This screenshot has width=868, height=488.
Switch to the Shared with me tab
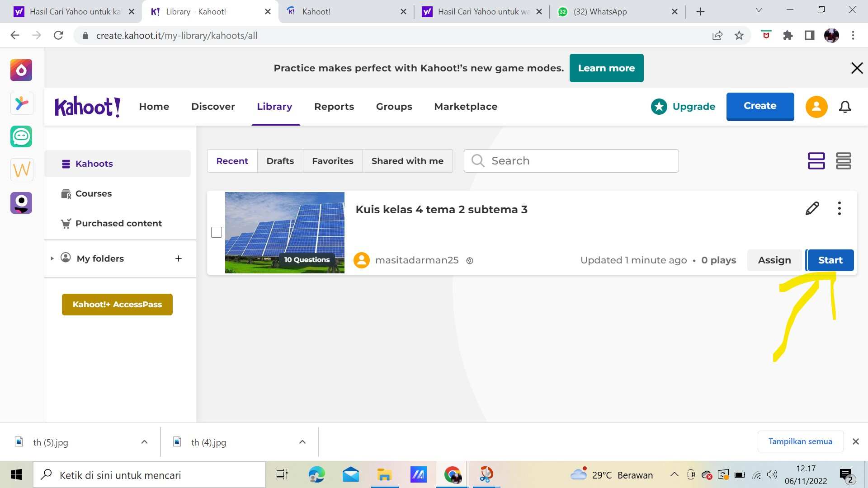[x=407, y=161]
